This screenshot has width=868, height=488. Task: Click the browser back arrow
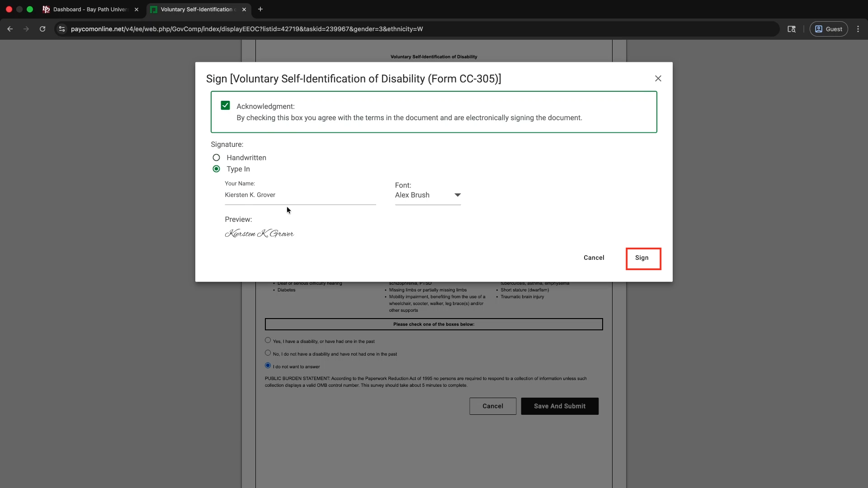click(x=10, y=29)
